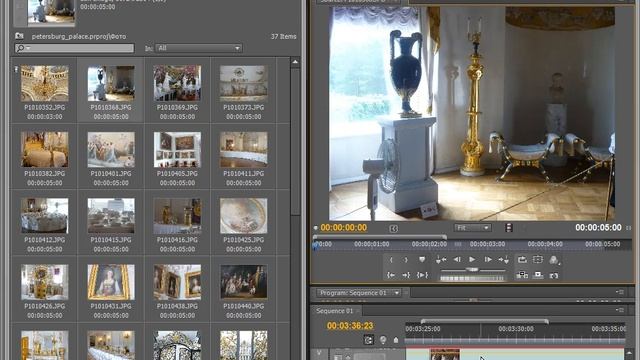640x360 pixels.
Task: Select the P1010382.JPG thumbnail
Action: (x=44, y=149)
